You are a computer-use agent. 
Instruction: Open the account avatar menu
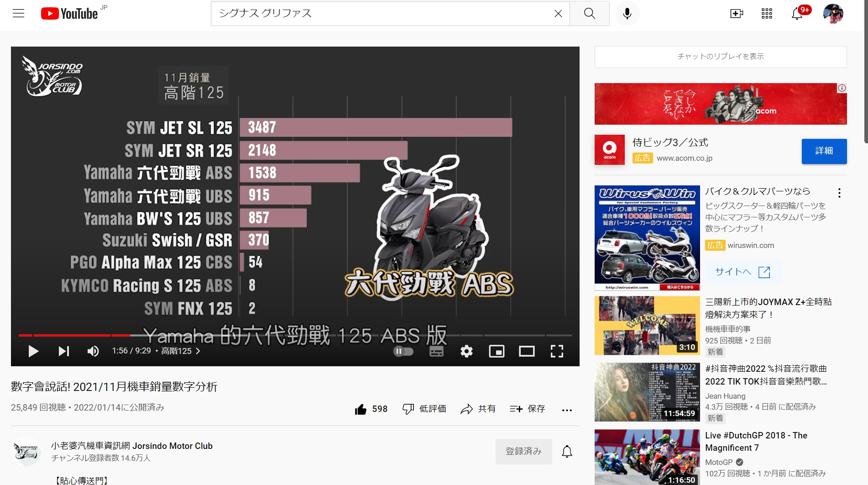tap(833, 13)
